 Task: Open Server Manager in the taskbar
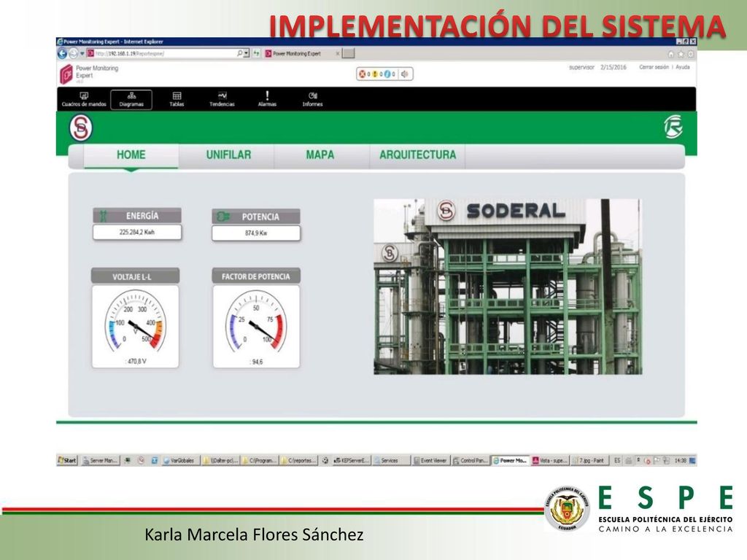pos(99,461)
